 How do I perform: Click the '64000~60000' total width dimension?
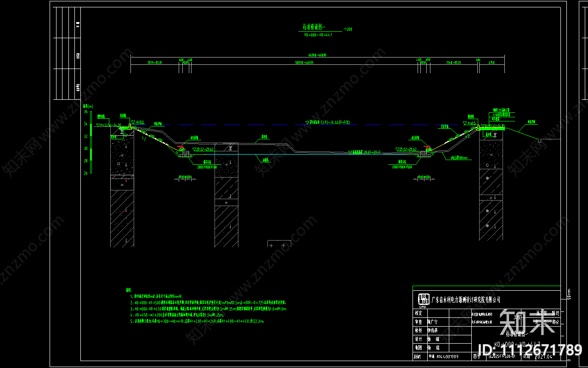pos(317,55)
